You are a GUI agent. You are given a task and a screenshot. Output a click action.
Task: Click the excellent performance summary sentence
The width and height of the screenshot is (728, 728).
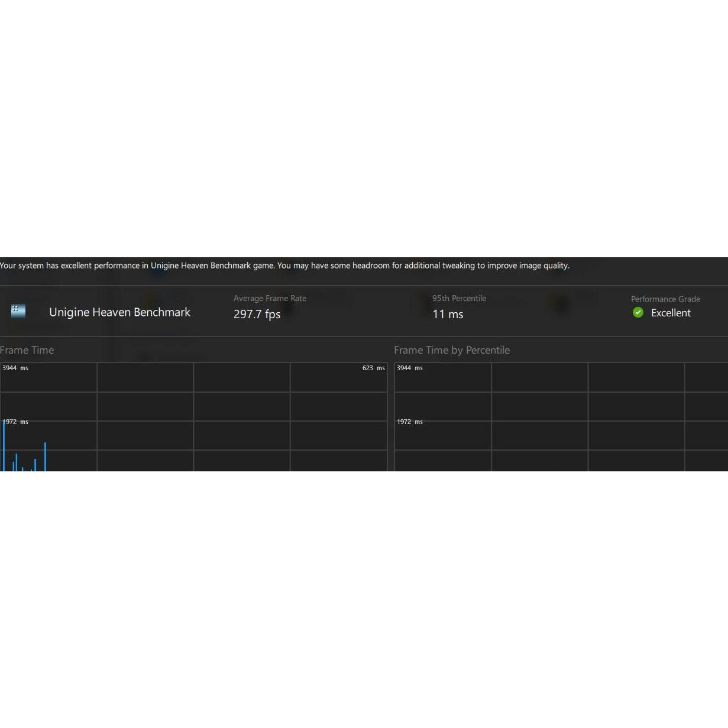[x=284, y=266]
